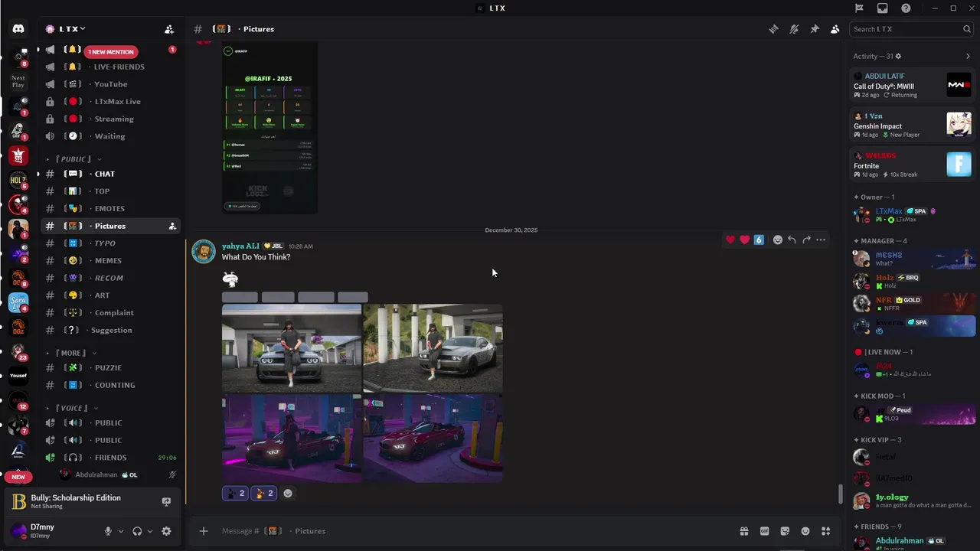Open the Yousef server icon
The image size is (980, 551).
[x=18, y=376]
